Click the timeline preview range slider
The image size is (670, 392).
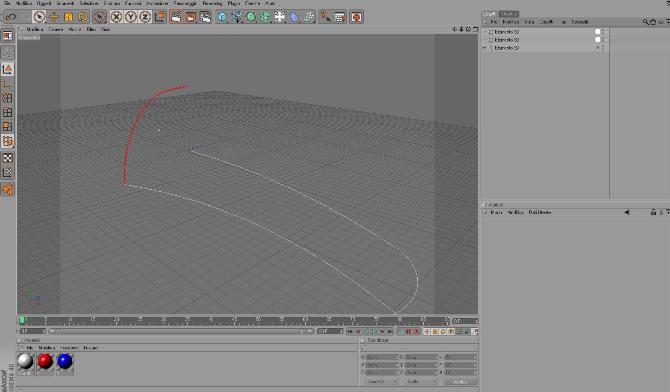click(x=181, y=331)
